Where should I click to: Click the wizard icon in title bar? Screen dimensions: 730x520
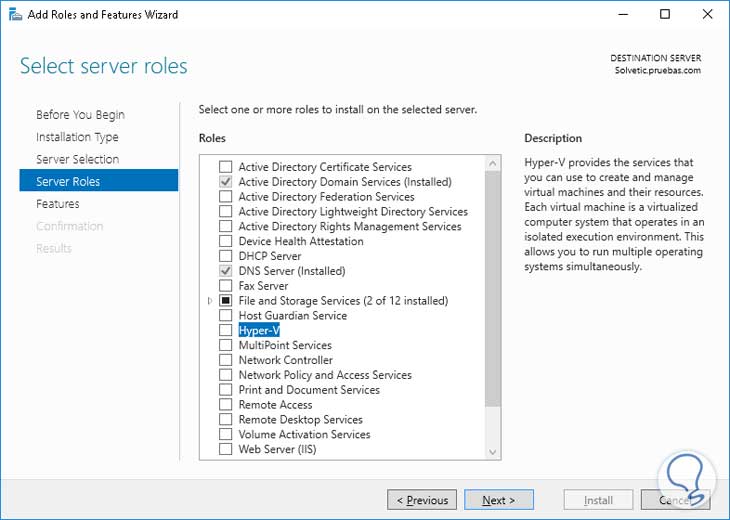click(x=13, y=14)
